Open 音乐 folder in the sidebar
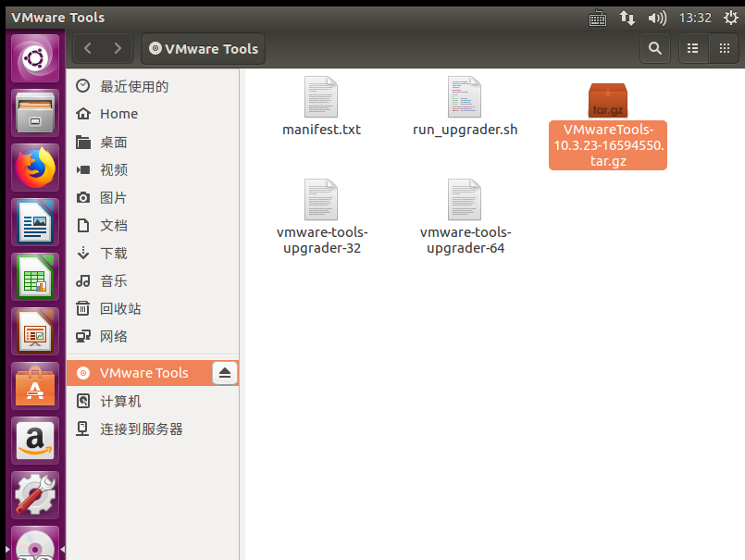The image size is (745, 560). (x=153, y=281)
